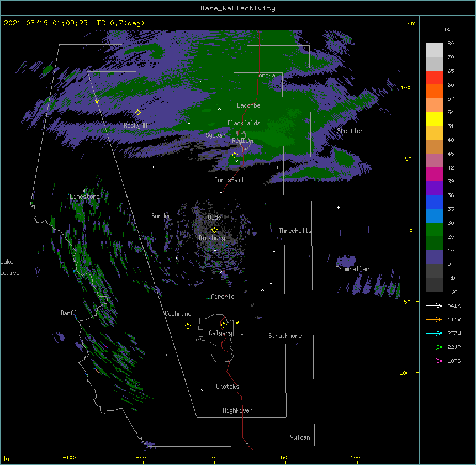Pick the white 70–80 dBZ swatch
Viewport: 476px width, 465px height.
(434, 50)
